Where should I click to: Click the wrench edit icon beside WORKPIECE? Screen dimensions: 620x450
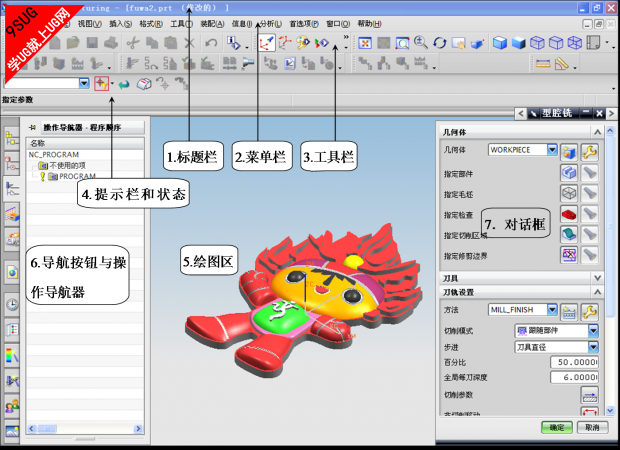589,152
